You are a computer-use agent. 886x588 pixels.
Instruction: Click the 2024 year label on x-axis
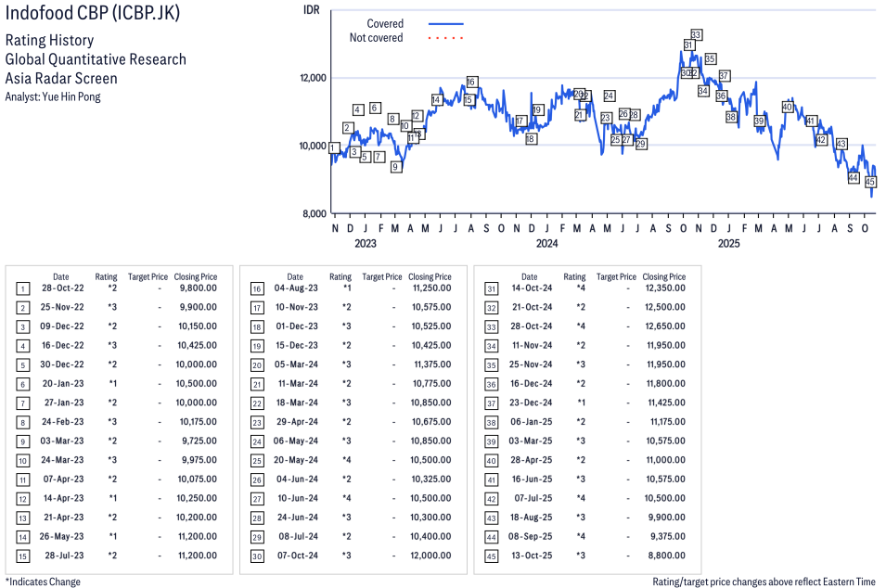coord(546,244)
